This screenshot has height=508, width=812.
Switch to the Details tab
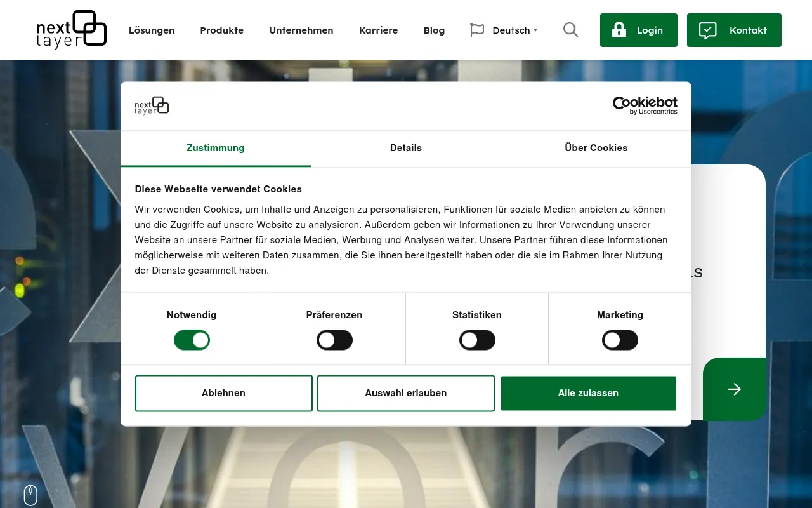406,148
